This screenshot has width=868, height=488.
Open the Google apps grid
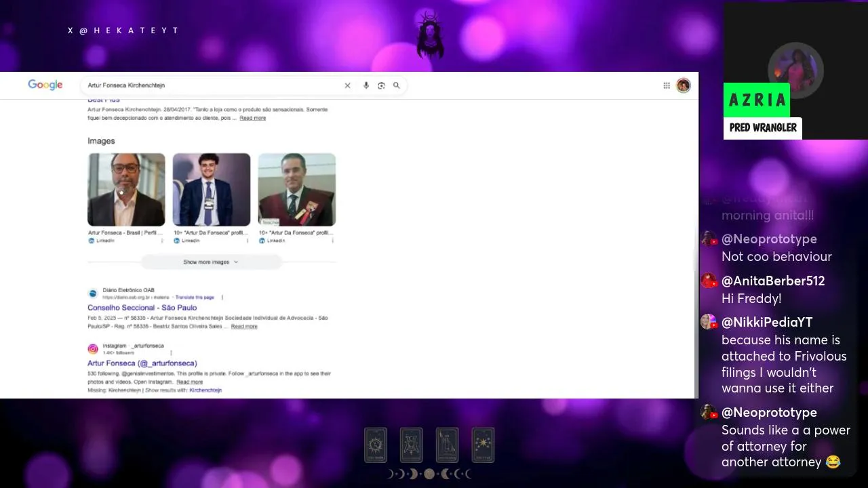(x=667, y=85)
